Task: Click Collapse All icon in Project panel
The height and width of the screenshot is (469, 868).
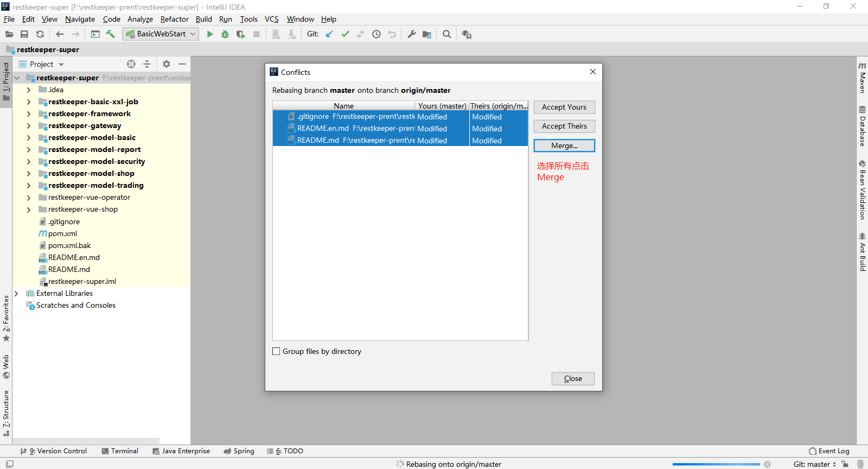Action: click(146, 64)
